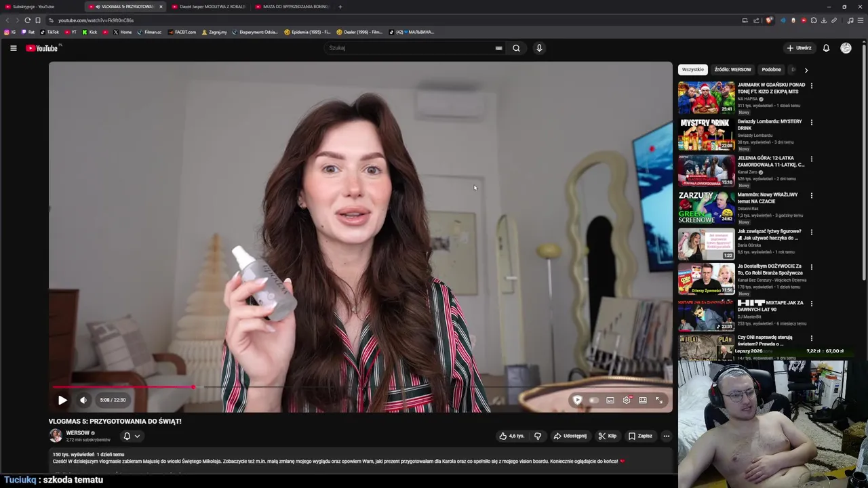Image resolution: width=868 pixels, height=488 pixels.
Task: Play the video with the play button
Action: (62, 400)
